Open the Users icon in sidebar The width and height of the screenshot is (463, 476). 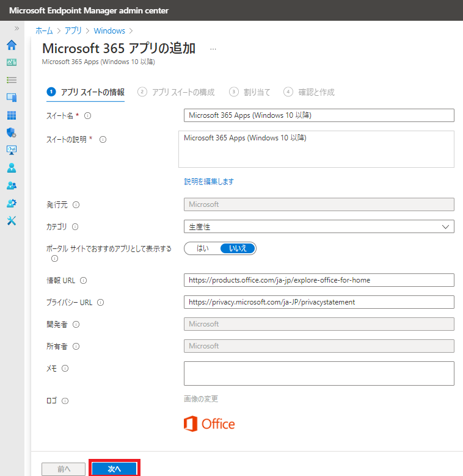12,168
